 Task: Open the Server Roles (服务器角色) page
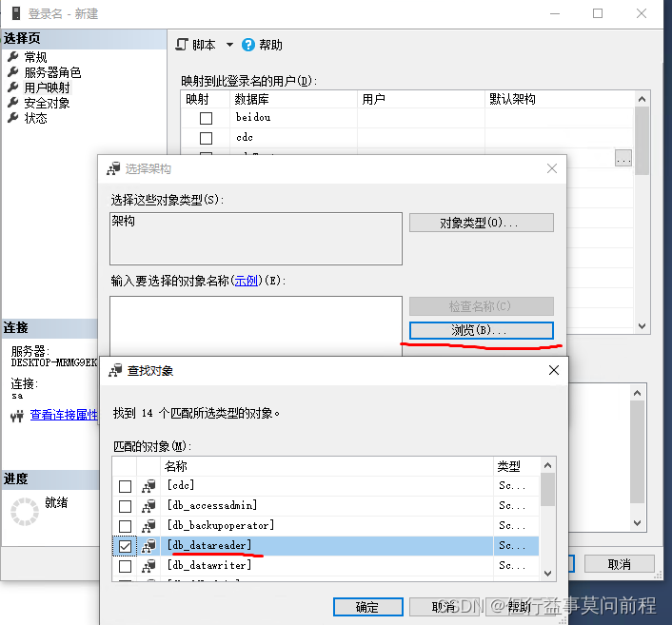[x=52, y=72]
